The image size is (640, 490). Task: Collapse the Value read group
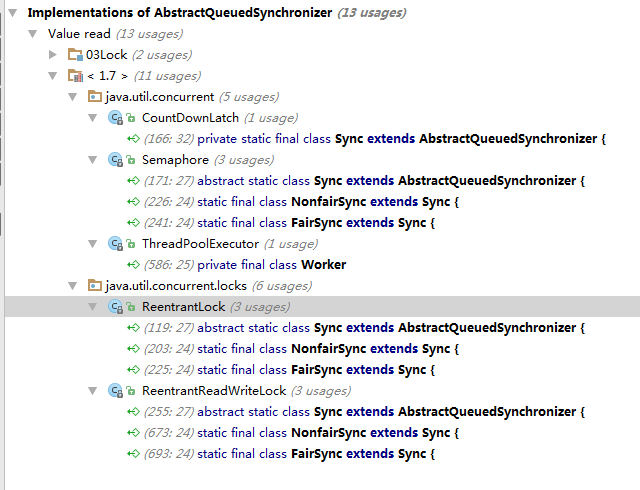33,34
